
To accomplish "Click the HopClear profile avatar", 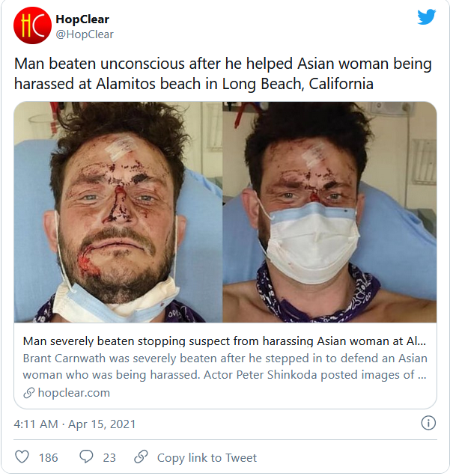I will pyautogui.click(x=32, y=27).
